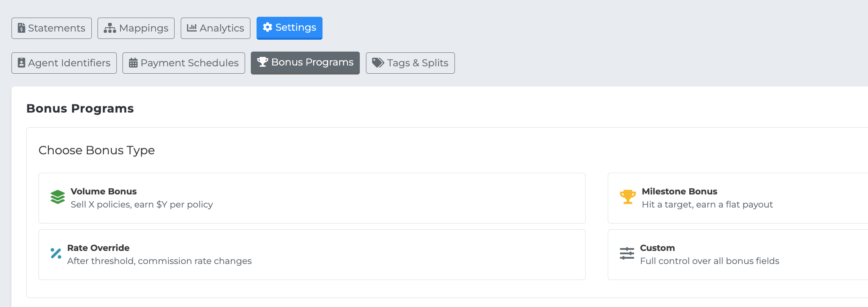This screenshot has width=868, height=307.
Task: Click the Bonus Programs trophy icon
Action: tap(263, 62)
